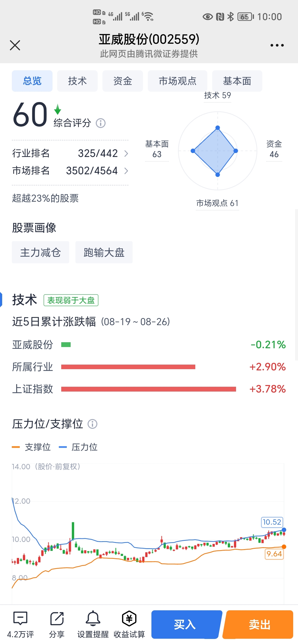This screenshot has width=298, height=644.
Task: Tap the 10.52 pressure level marker
Action: pyautogui.click(x=272, y=522)
